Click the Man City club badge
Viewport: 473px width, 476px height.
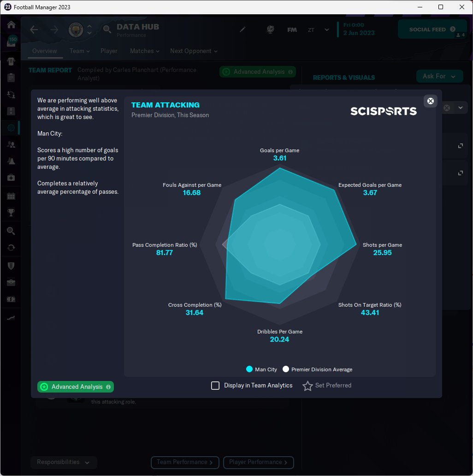click(76, 30)
